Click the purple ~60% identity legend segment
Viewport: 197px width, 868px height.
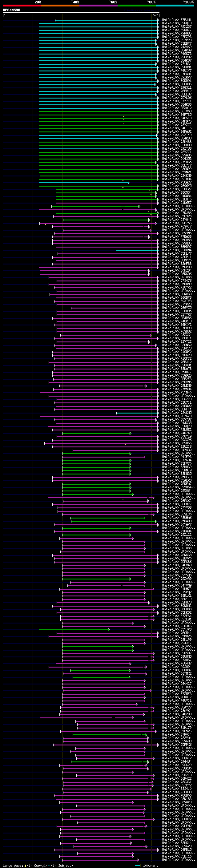(99, 6)
